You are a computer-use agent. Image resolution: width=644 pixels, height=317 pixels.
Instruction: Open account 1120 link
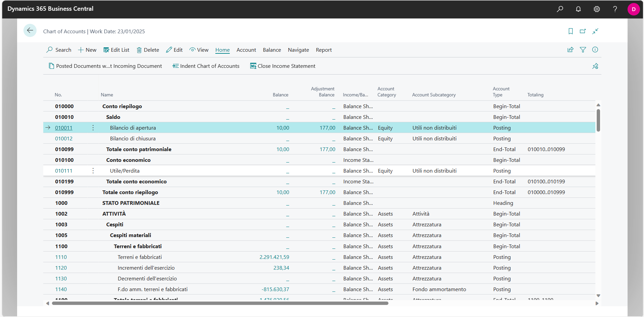(61, 268)
